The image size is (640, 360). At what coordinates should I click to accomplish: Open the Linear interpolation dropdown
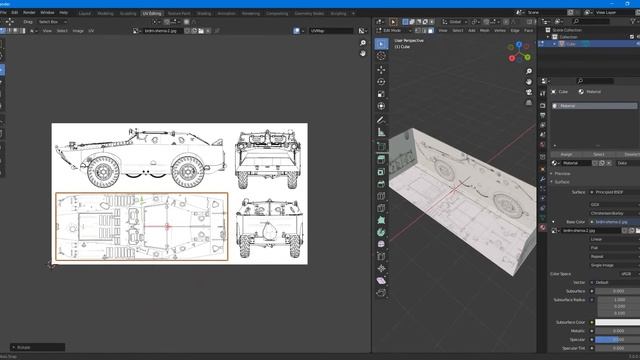[x=614, y=239]
